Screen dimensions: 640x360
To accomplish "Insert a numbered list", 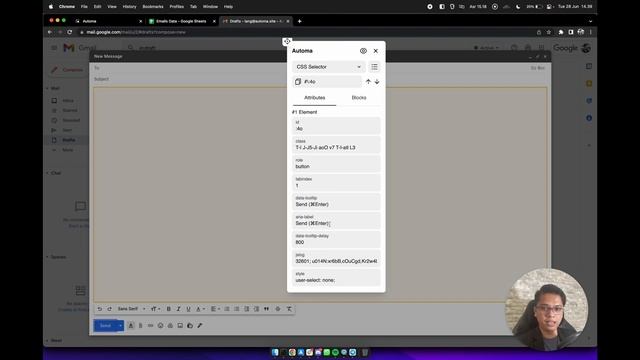I will (227, 309).
